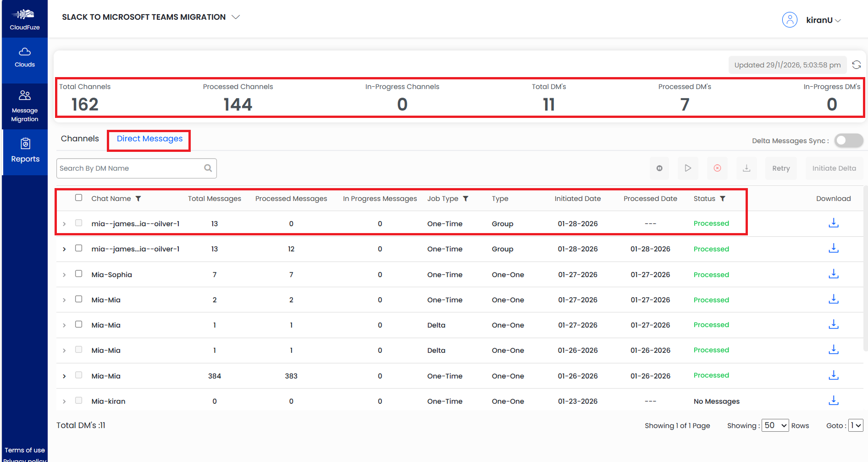The width and height of the screenshot is (868, 462).
Task: Toggle the Delta Messages Sync switch
Action: [848, 140]
